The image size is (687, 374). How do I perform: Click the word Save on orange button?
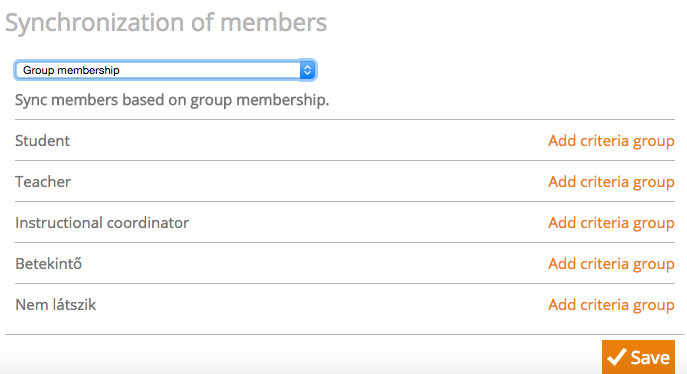650,358
